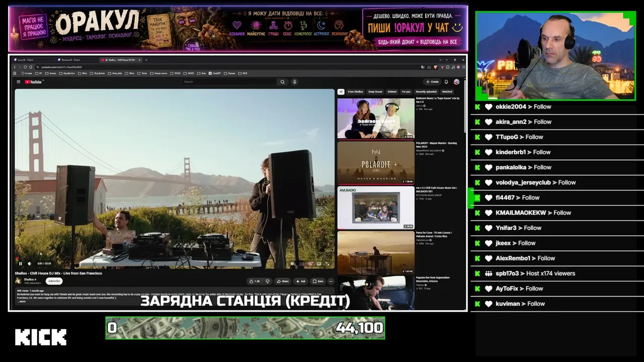Like the video with thumbs-up button
The width and height of the screenshot is (644, 362).
tap(255, 281)
